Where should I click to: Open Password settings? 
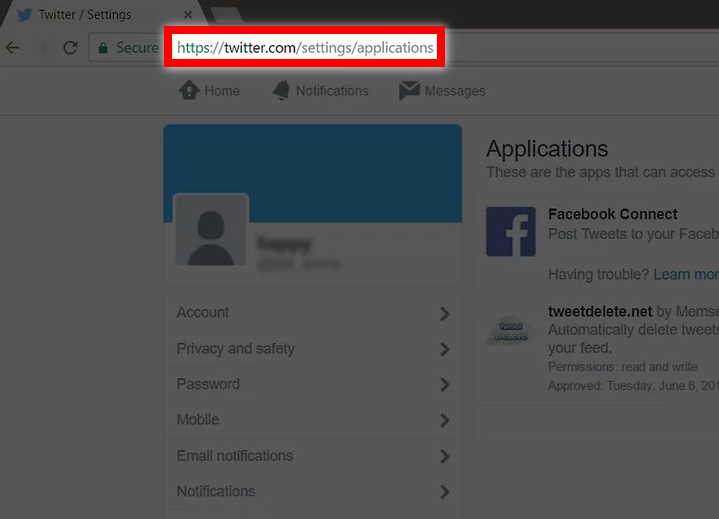click(313, 384)
